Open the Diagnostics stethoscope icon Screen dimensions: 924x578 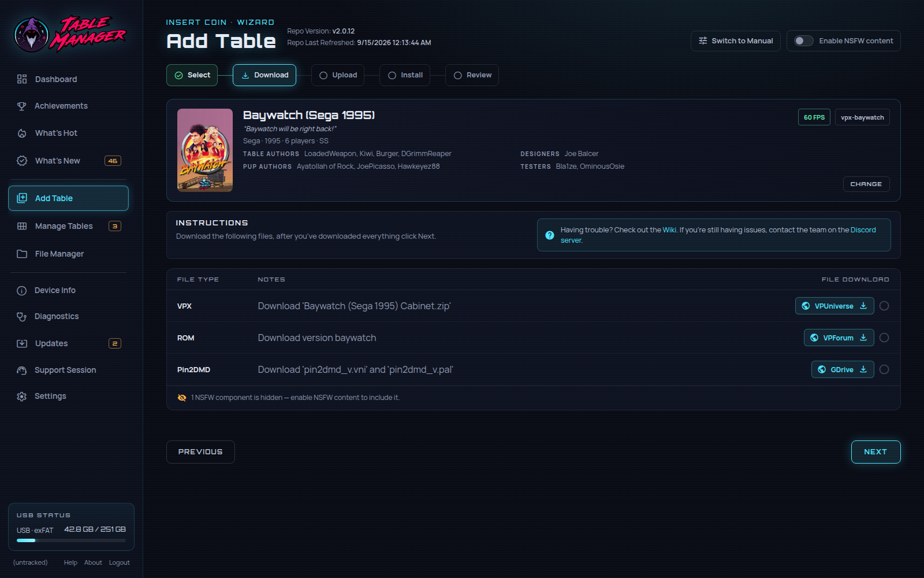[22, 317]
